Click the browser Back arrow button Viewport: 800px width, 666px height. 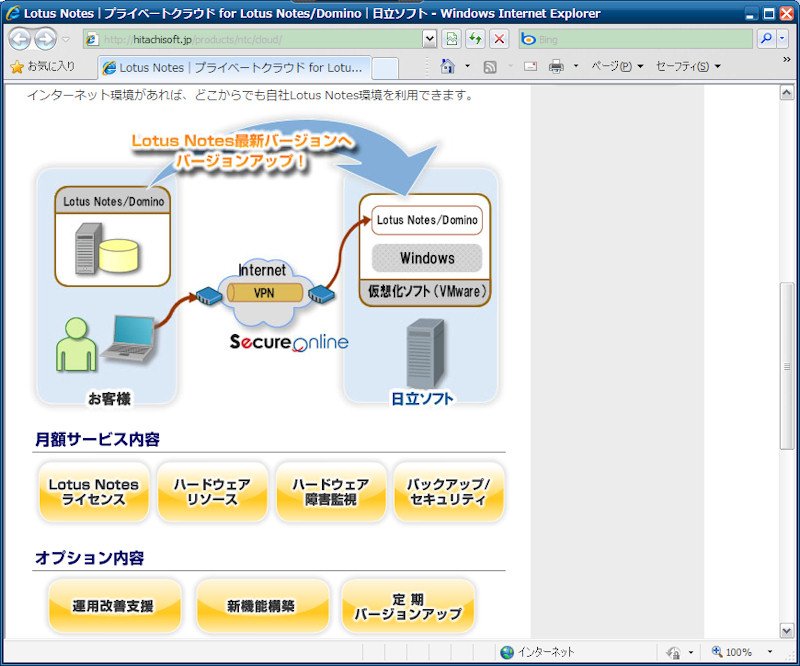(19, 39)
